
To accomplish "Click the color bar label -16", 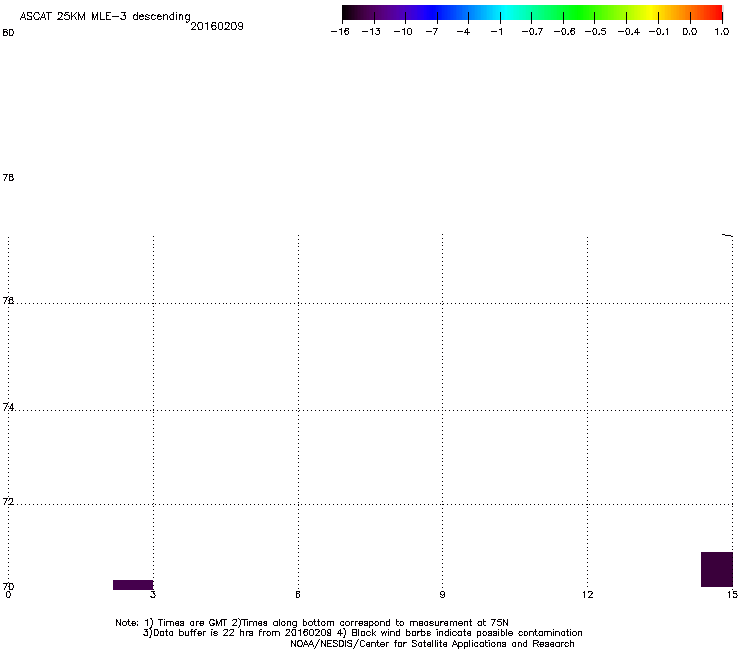I will 340,32.
